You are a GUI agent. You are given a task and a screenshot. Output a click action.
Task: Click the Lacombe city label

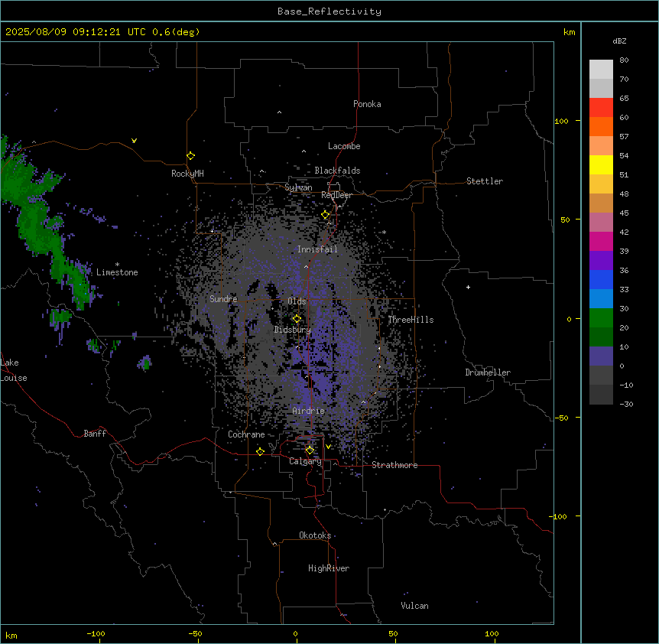344,146
